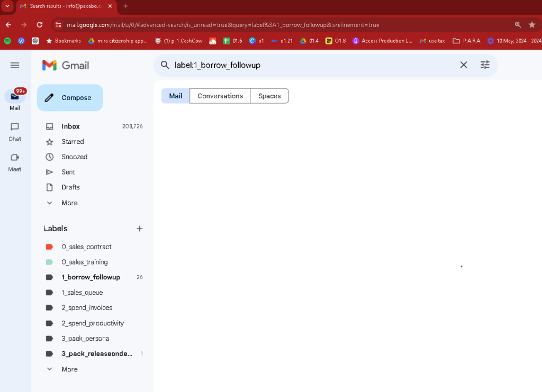Open the o1 bookmark
This screenshot has height=392, width=542.
[x=257, y=41]
